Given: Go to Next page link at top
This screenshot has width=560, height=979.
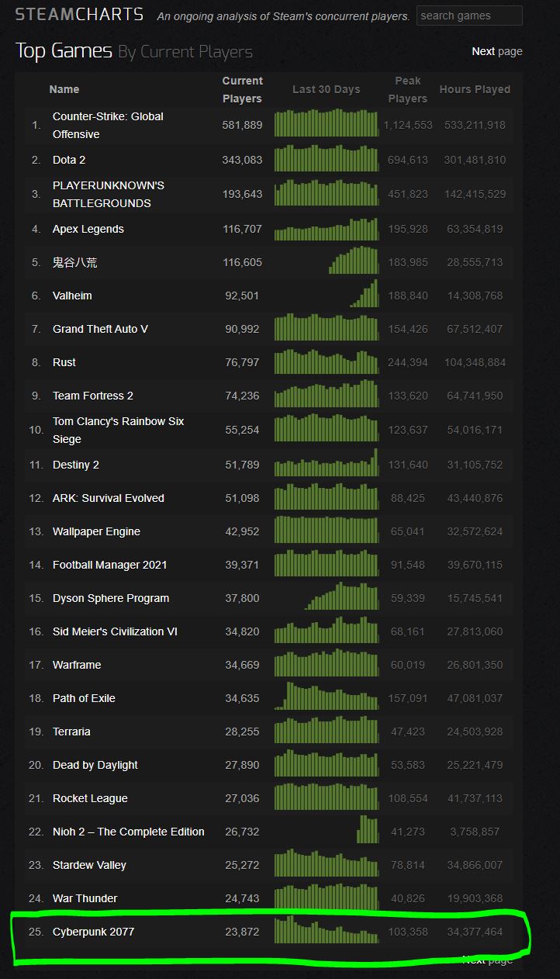Looking at the screenshot, I should click(497, 51).
